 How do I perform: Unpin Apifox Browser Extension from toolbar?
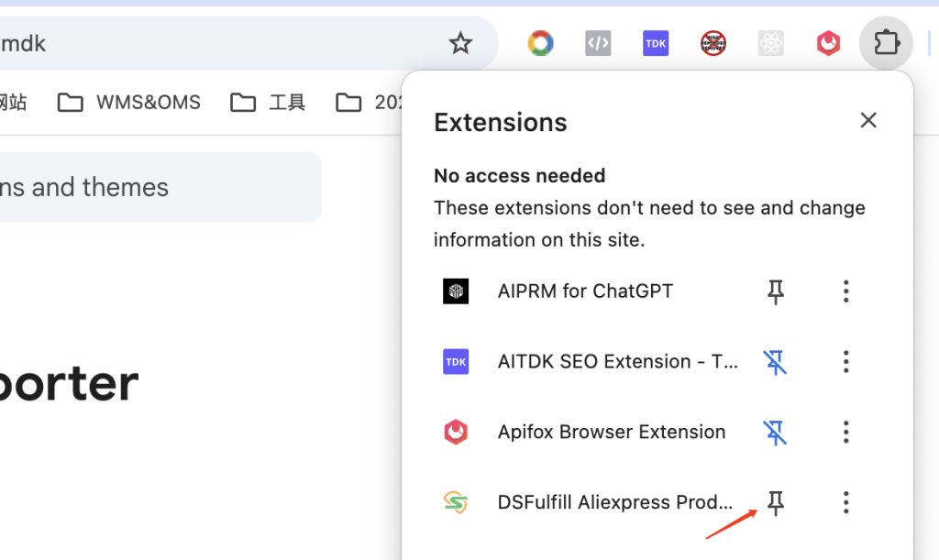click(776, 432)
